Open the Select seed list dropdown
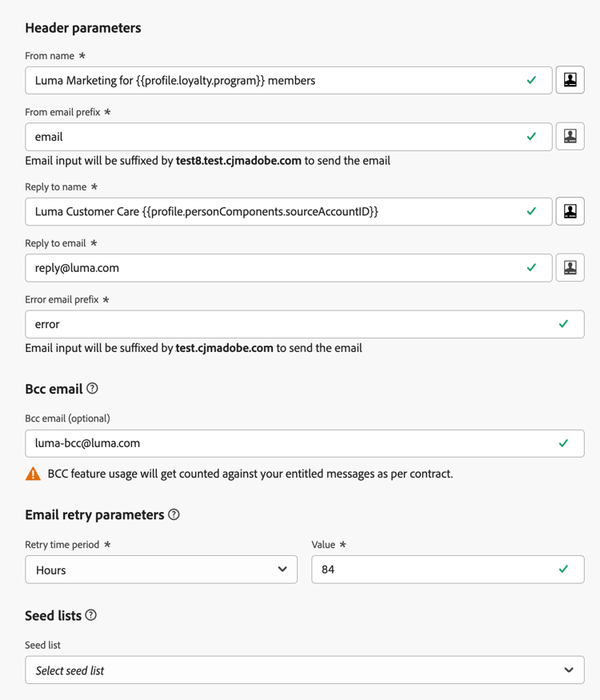This screenshot has width=600, height=700. coord(304,670)
